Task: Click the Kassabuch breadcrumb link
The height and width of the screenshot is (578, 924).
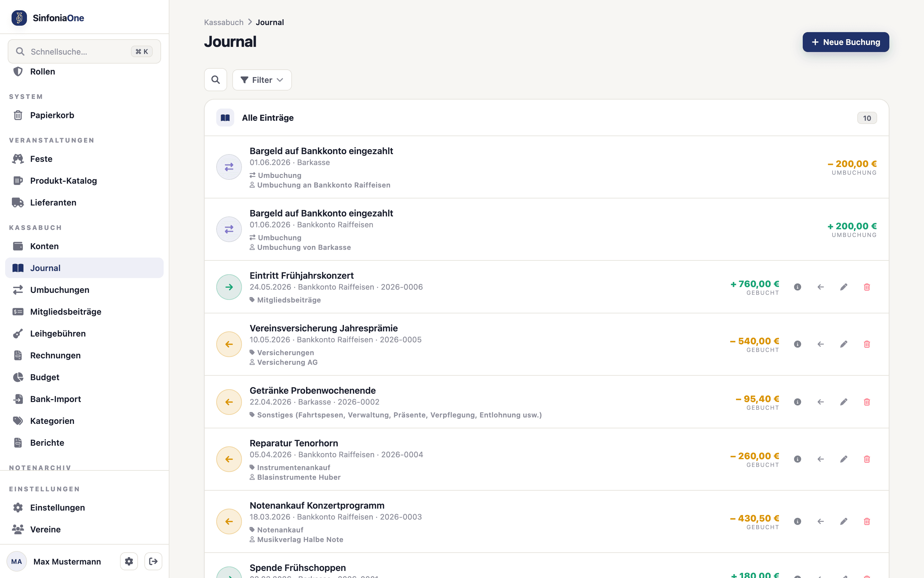Action: tap(224, 22)
